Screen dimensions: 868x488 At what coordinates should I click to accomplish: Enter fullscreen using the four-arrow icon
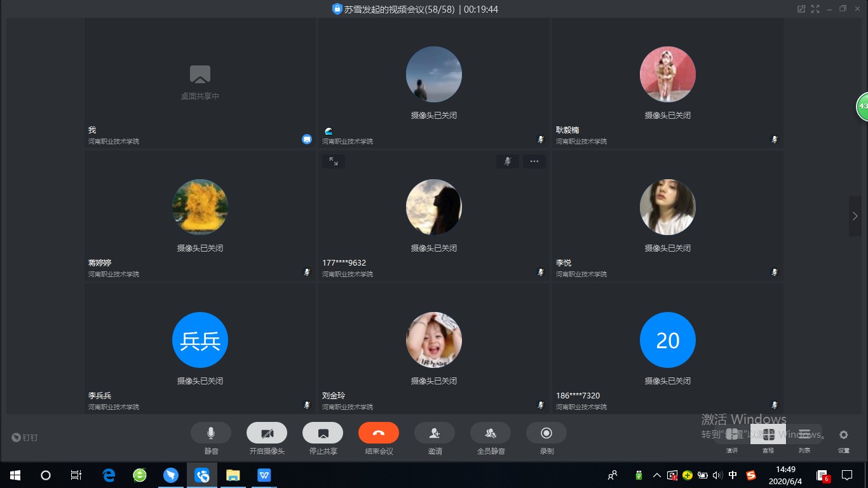click(815, 9)
